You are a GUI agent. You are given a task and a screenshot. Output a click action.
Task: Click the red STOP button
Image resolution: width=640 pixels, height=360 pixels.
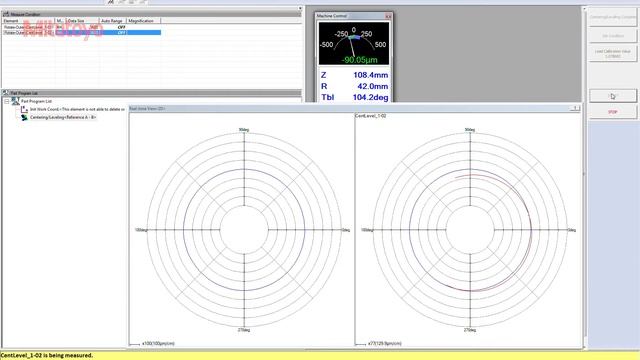(613, 112)
